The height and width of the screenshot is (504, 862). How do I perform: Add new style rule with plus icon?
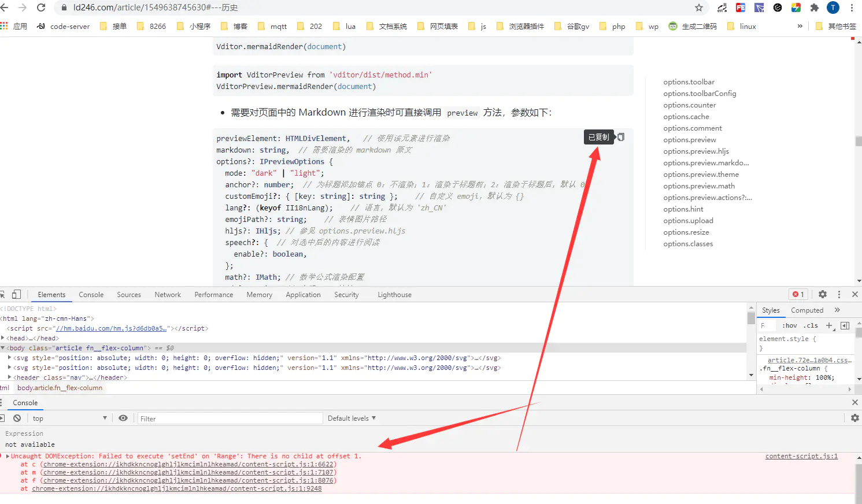(x=829, y=325)
